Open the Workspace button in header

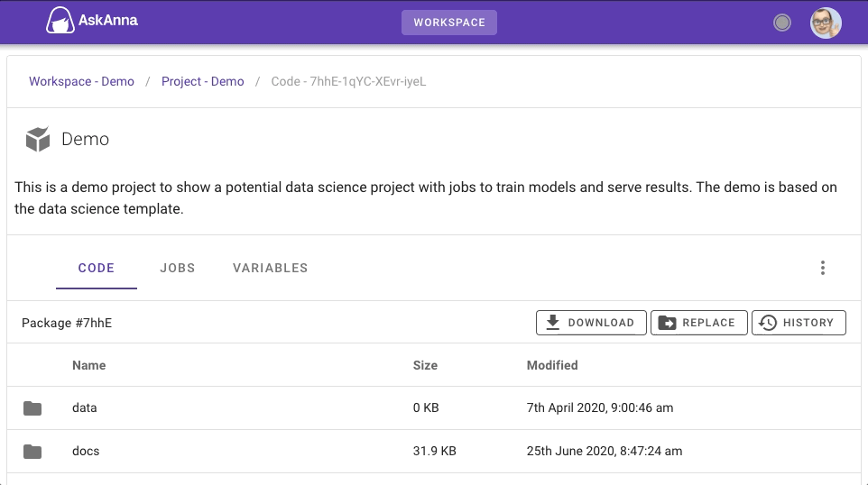click(449, 23)
